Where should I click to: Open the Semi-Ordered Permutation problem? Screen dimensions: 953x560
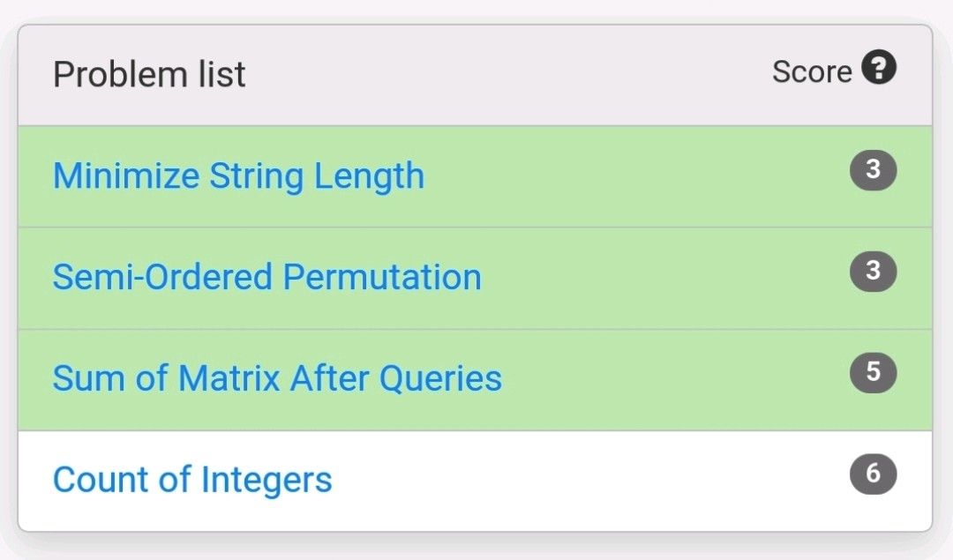(x=266, y=278)
